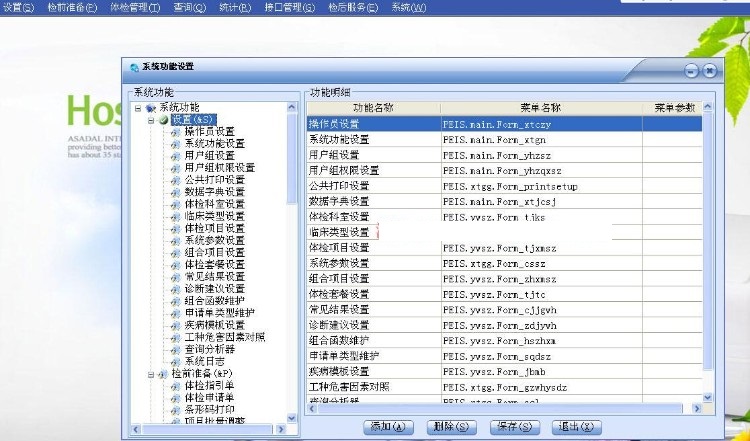This screenshot has height=441, width=750.
Task: Click the icon beside 体检指引单 tree node
Action: click(x=176, y=386)
